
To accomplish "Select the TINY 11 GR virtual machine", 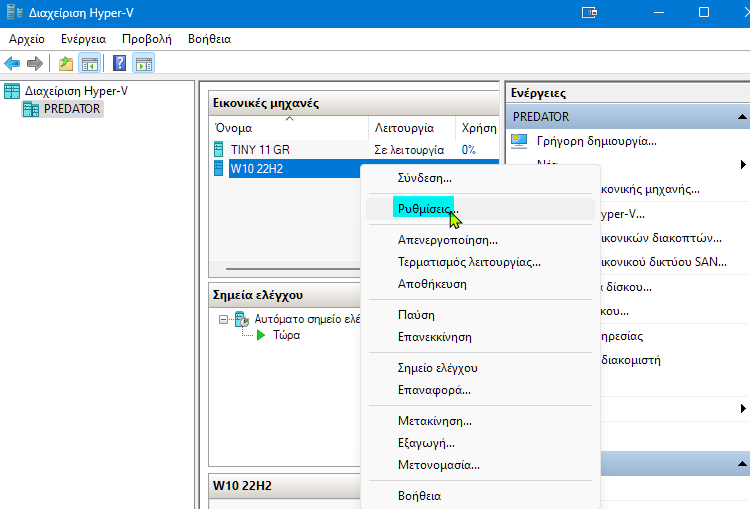I will [260, 150].
